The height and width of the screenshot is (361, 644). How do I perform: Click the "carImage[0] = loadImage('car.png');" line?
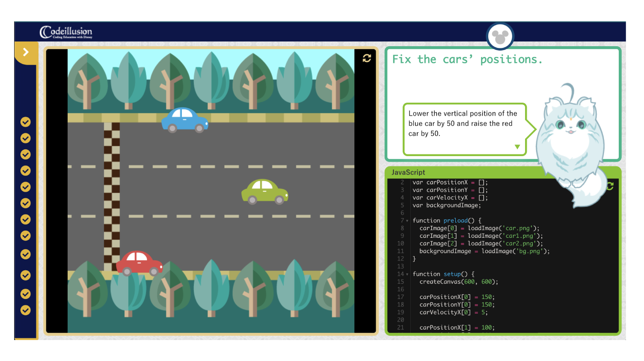479,228
